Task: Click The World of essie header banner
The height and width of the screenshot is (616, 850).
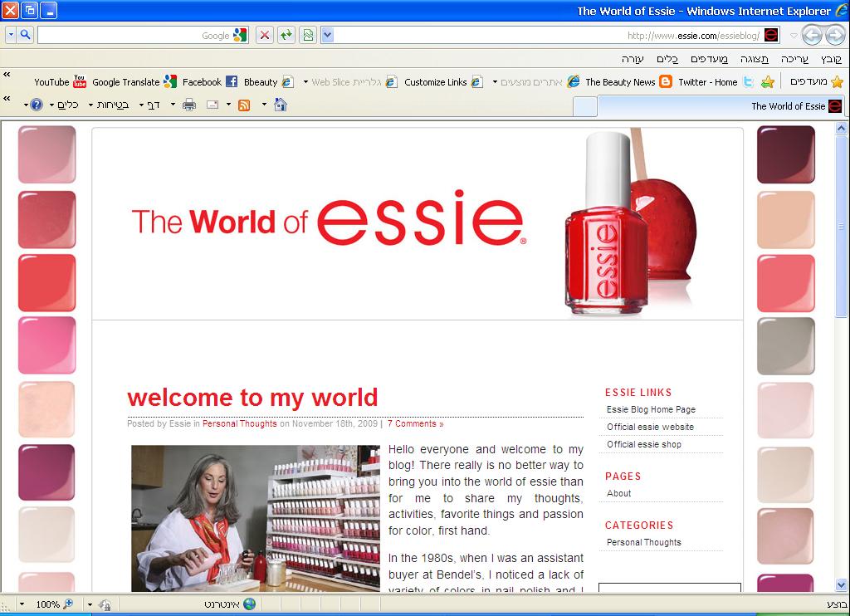Action: click(x=418, y=223)
